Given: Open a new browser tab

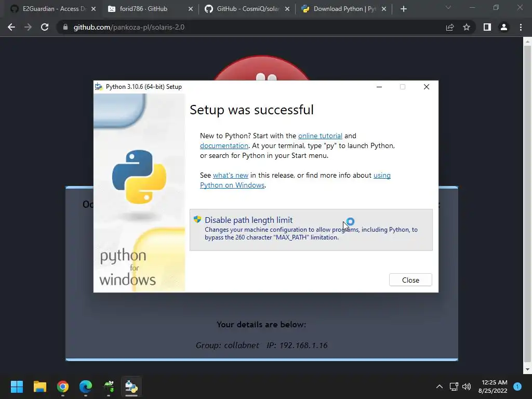Looking at the screenshot, I should (x=403, y=9).
